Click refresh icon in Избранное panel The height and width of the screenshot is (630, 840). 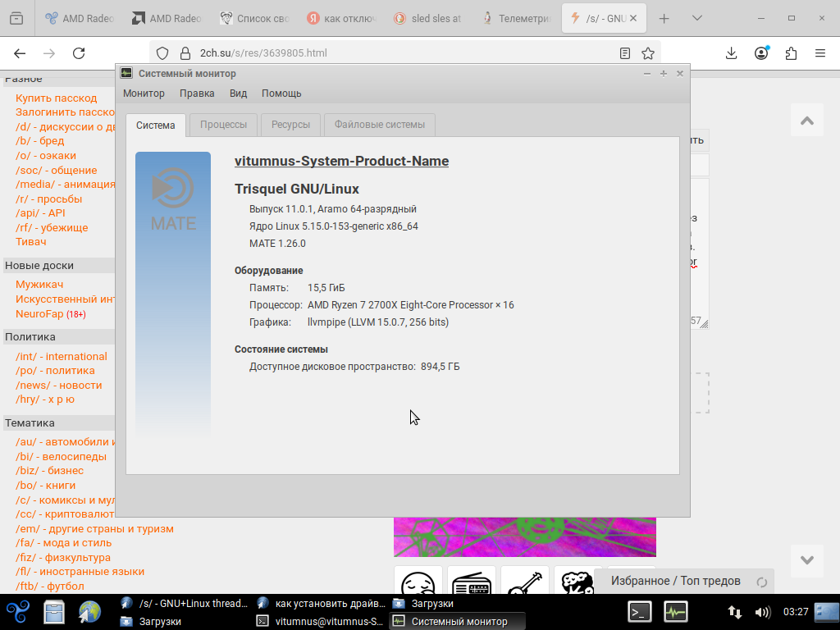pyautogui.click(x=762, y=582)
